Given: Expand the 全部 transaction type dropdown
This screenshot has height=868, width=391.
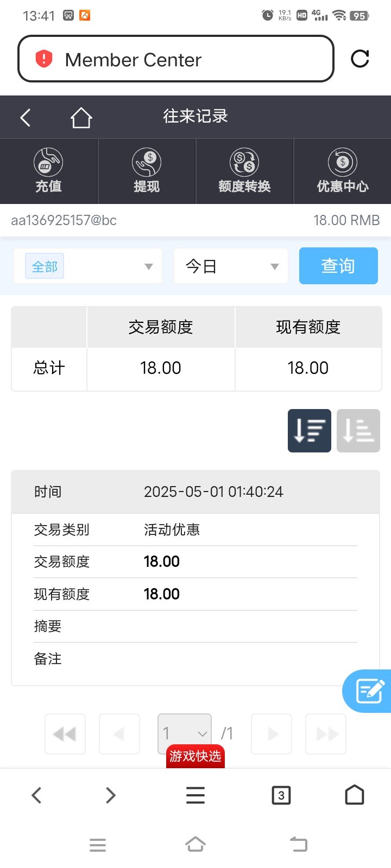Looking at the screenshot, I should coord(88,266).
